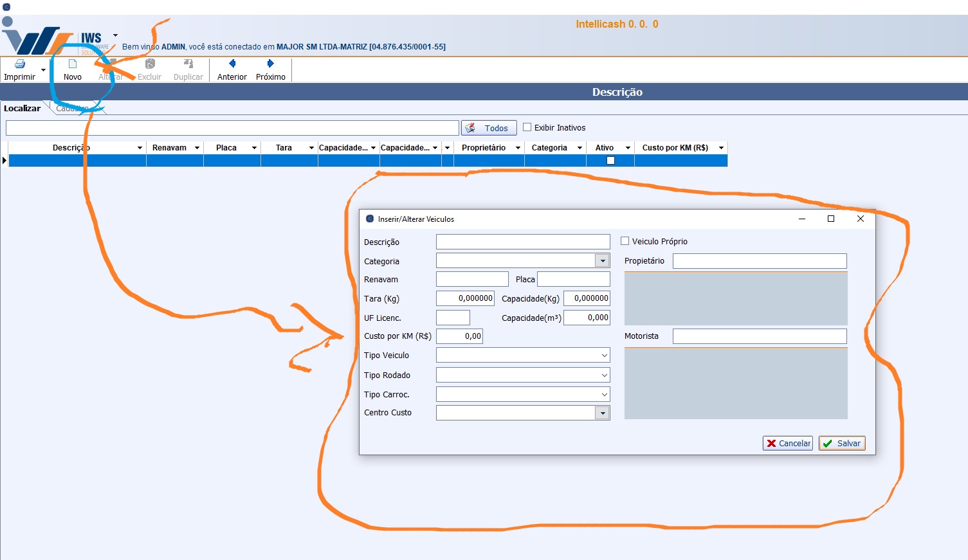Open the Centro Custo dropdown
This screenshot has width=968, height=560.
click(602, 413)
